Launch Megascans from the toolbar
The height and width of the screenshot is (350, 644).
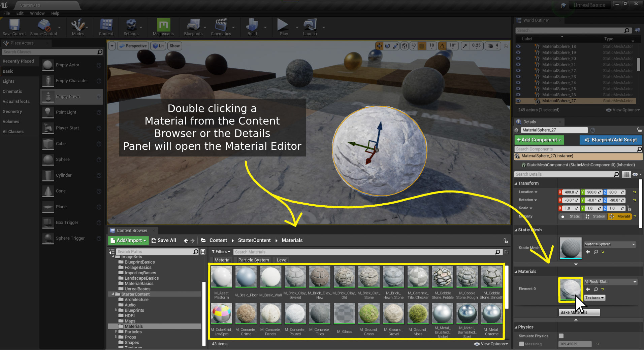(x=163, y=27)
